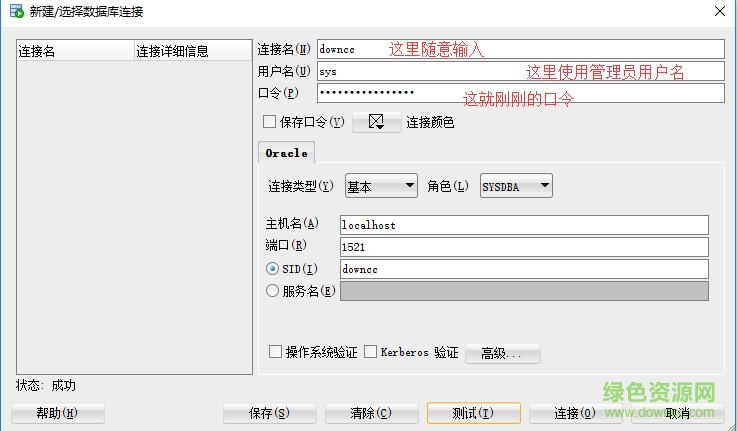Click the 帮助(H) button
Viewport: 738px width, 431px height.
click(57, 413)
